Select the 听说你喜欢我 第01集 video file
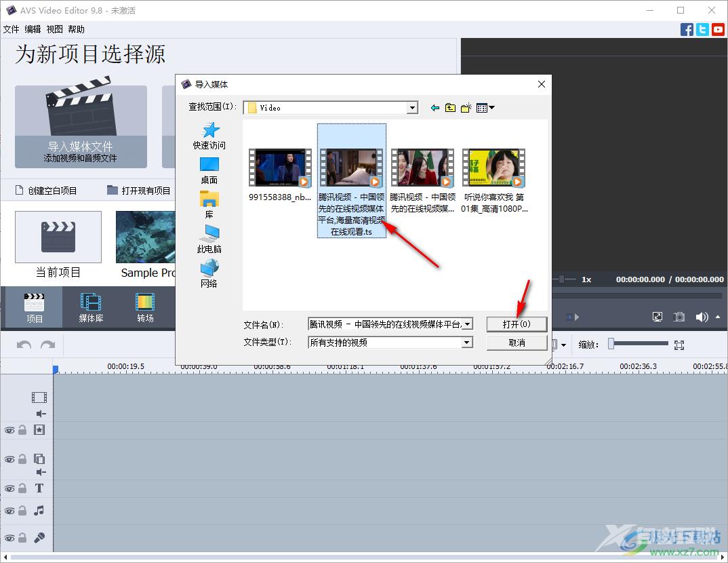The width and height of the screenshot is (728, 563). pos(494,181)
